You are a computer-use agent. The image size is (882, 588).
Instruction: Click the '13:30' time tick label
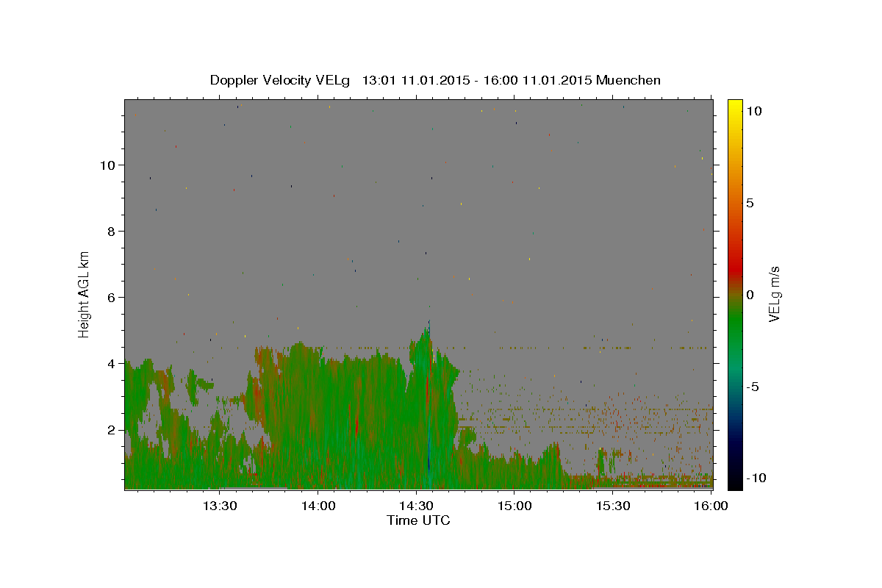pos(219,506)
